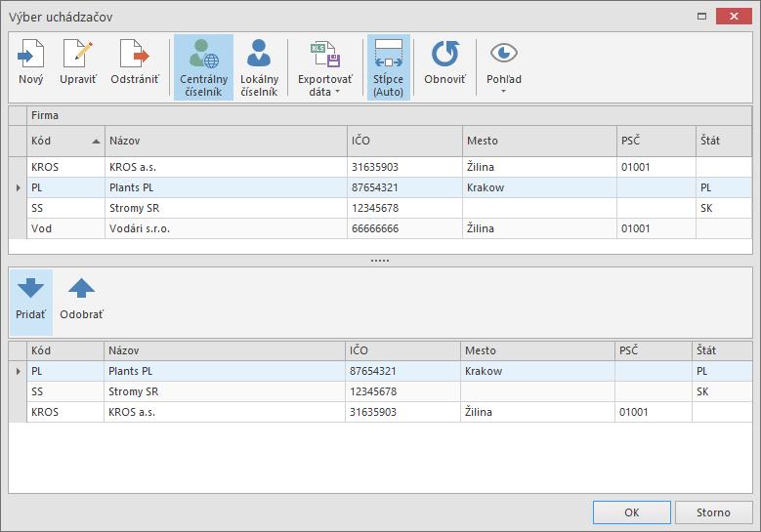Toggle Stĺpce (Auto) column sizing
This screenshot has width=761, height=532.
(388, 67)
